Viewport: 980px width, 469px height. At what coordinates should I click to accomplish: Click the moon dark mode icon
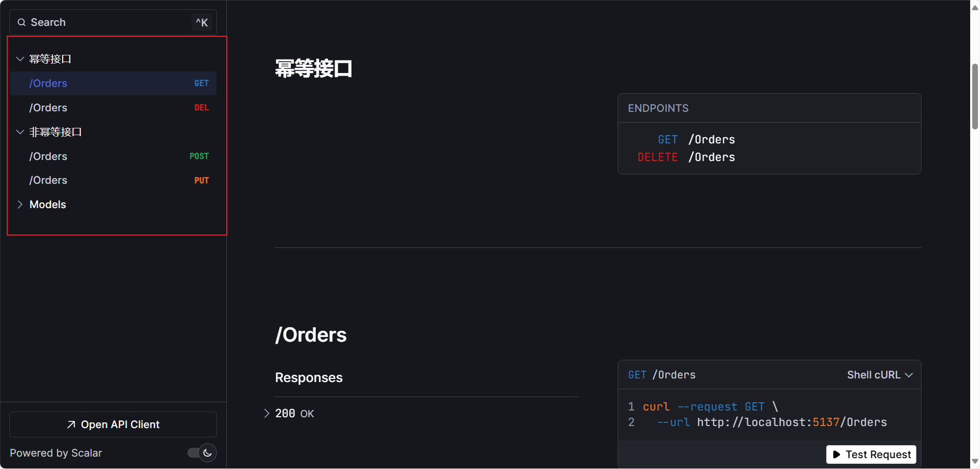208,453
